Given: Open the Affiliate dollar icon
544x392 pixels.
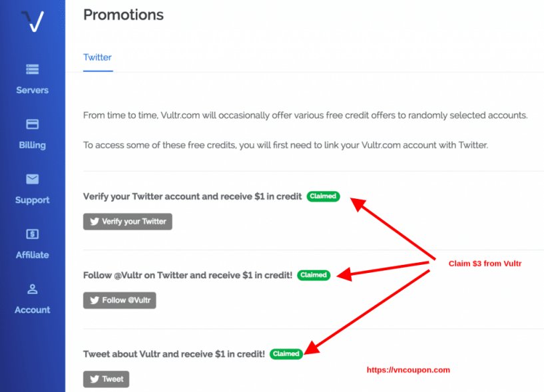Looking at the screenshot, I should click(x=32, y=234).
